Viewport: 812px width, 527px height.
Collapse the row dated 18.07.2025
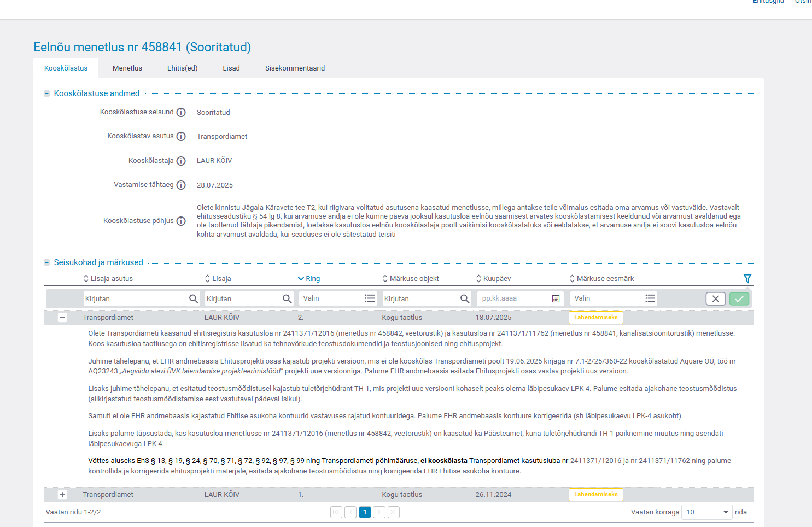62,318
